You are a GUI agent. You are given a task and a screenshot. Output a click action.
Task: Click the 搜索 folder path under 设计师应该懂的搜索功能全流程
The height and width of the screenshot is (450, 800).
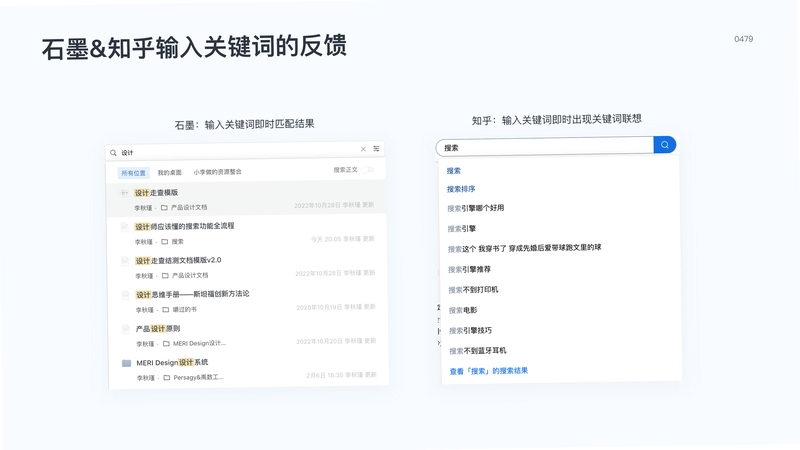(172, 241)
